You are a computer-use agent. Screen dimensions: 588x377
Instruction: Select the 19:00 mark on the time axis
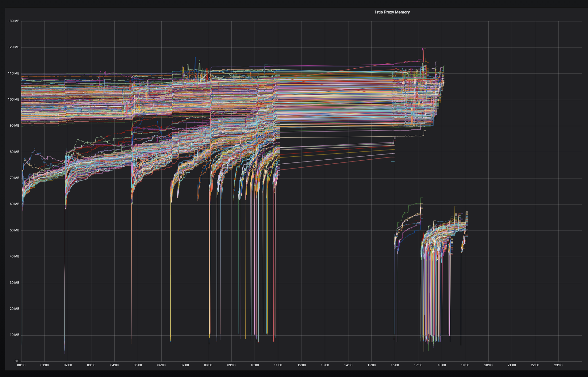pyautogui.click(x=465, y=365)
